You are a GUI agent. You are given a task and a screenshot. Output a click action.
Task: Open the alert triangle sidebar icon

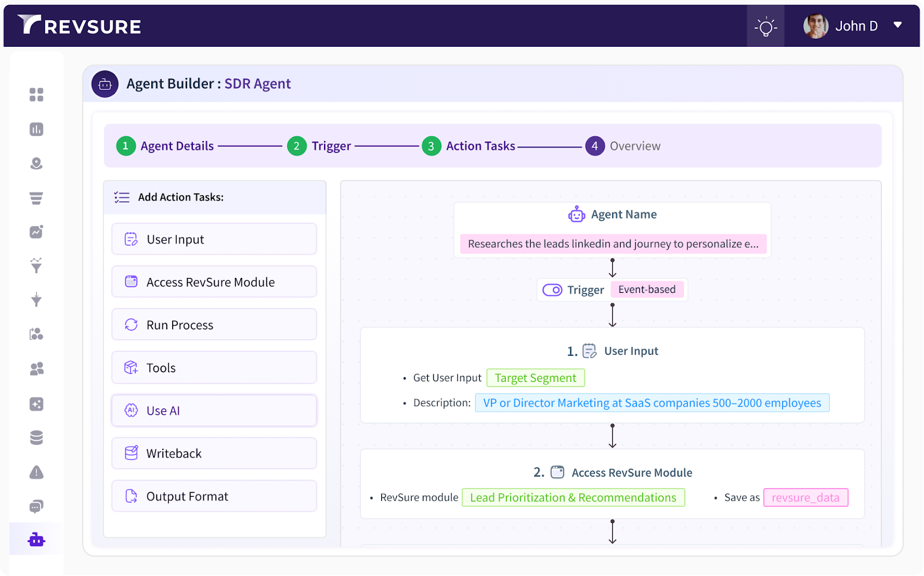36,473
